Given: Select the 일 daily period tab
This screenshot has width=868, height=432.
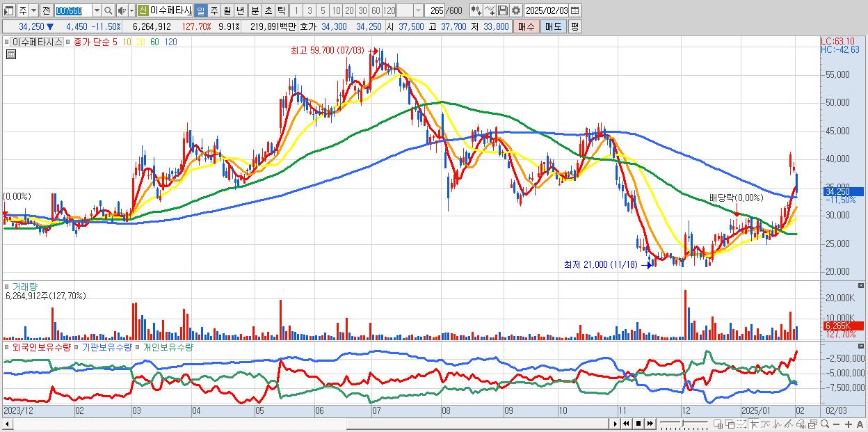Looking at the screenshot, I should pyautogui.click(x=200, y=10).
